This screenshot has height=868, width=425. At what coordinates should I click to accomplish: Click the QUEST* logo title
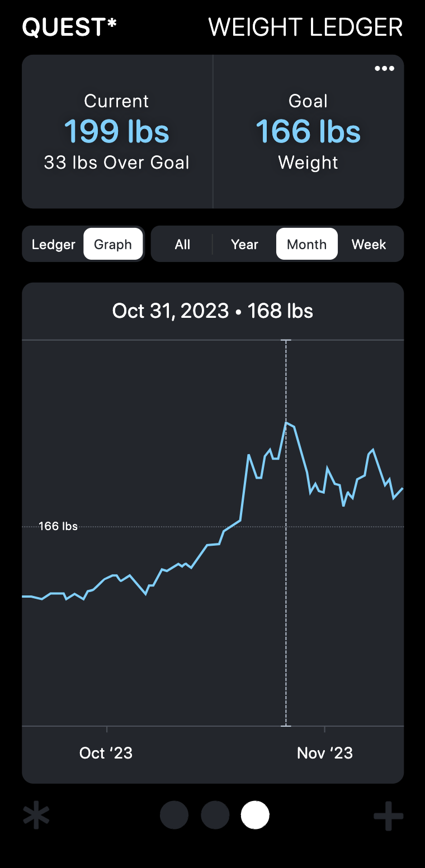pyautogui.click(x=69, y=27)
